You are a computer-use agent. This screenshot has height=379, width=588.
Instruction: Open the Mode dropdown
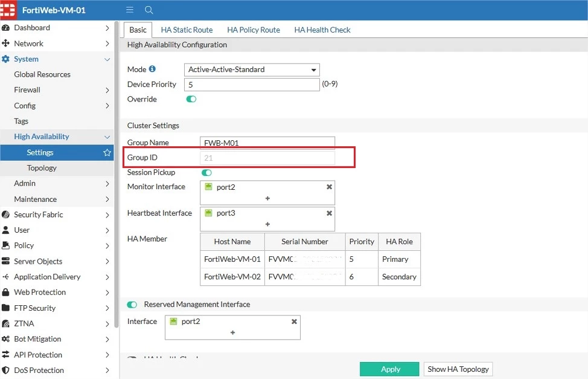(252, 70)
